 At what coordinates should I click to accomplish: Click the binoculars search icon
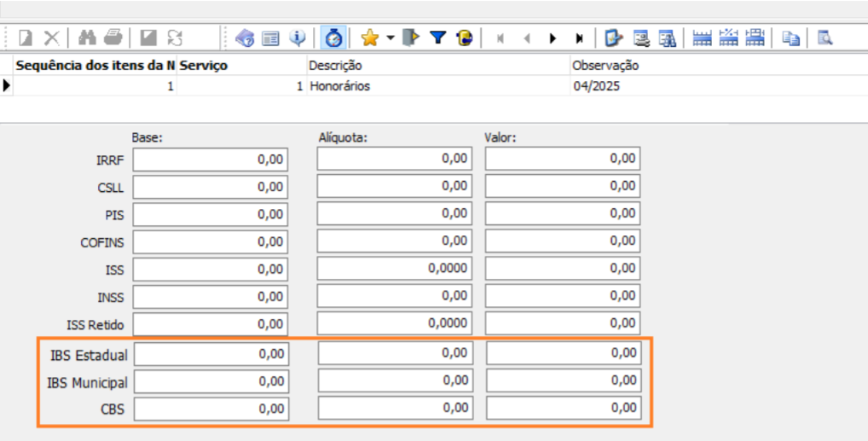pos(87,38)
